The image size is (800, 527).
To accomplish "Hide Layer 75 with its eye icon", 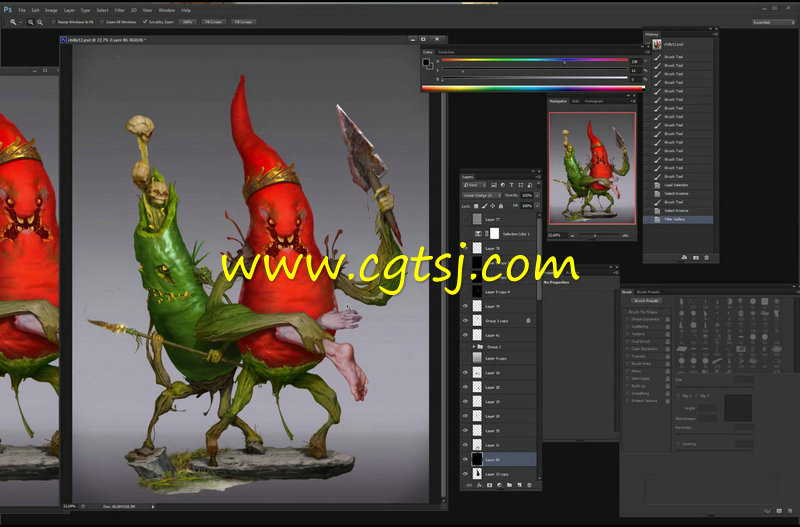I will click(x=465, y=307).
